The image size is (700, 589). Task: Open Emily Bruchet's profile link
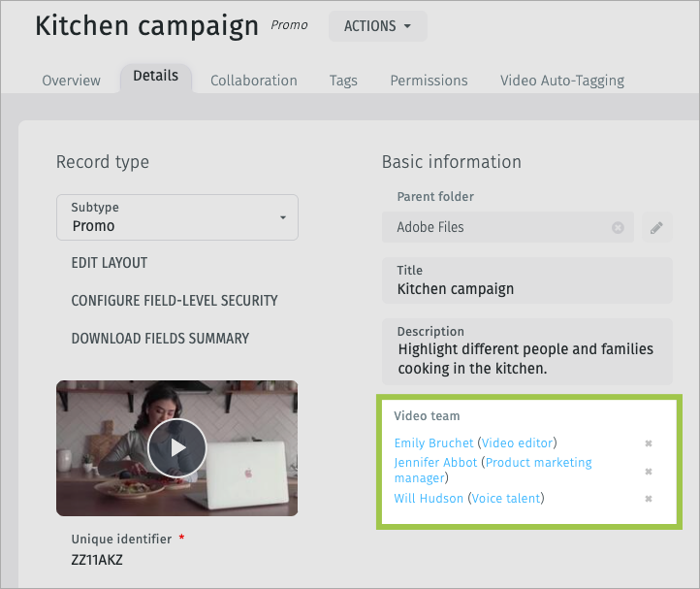(433, 442)
